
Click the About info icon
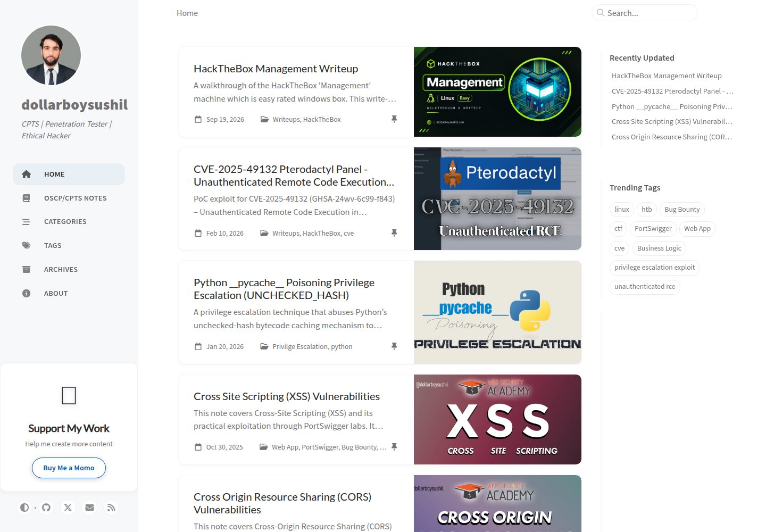pyautogui.click(x=26, y=293)
